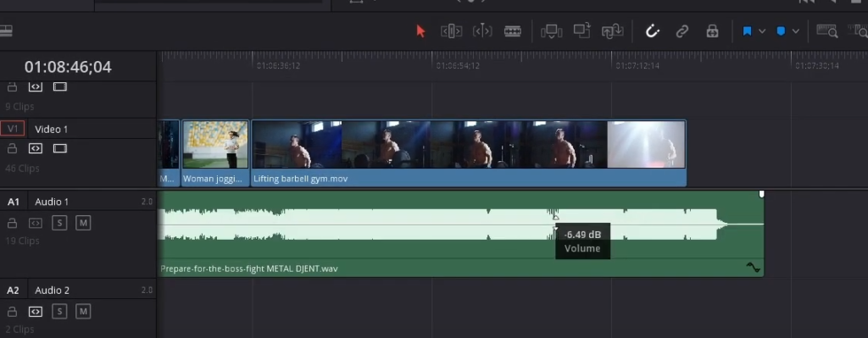Open Timeline View Options icon
Viewport: 868px width, 338px height.
(6, 31)
